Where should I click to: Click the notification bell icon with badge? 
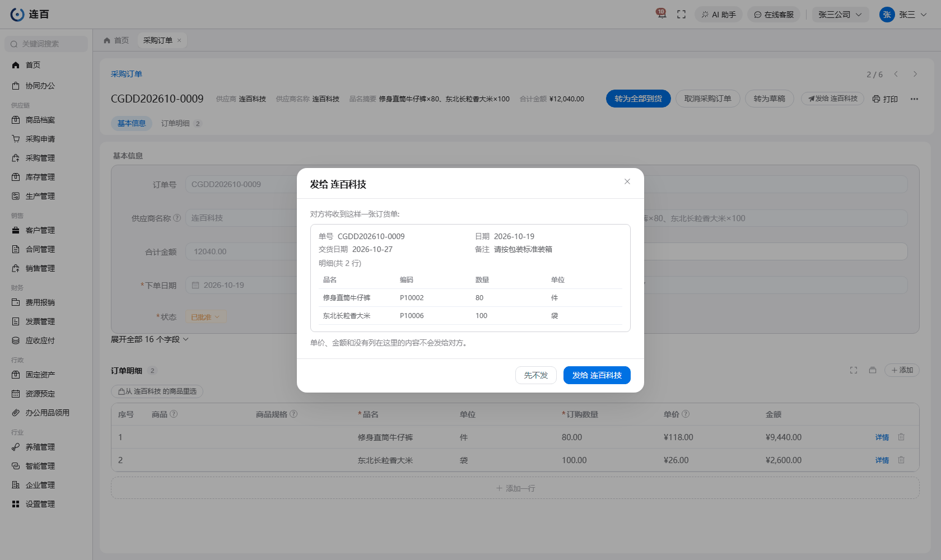click(x=662, y=14)
